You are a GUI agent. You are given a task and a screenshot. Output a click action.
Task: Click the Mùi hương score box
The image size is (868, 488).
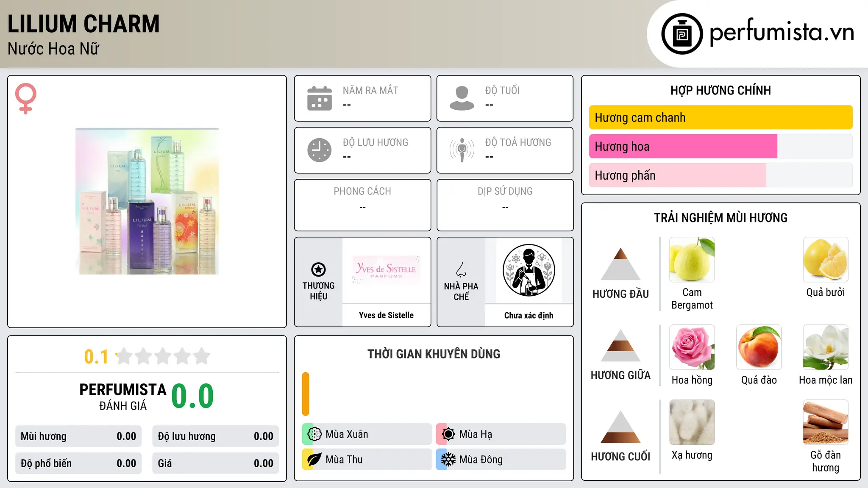(78, 436)
